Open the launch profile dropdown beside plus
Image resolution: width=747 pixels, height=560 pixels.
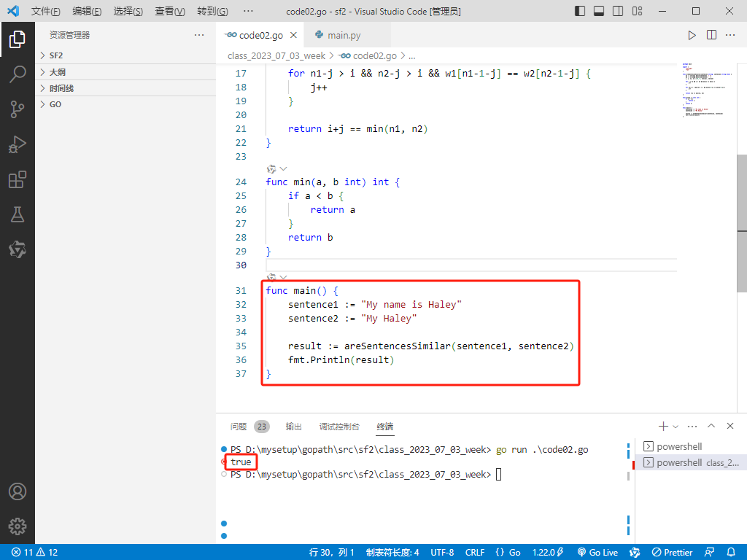tap(676, 427)
